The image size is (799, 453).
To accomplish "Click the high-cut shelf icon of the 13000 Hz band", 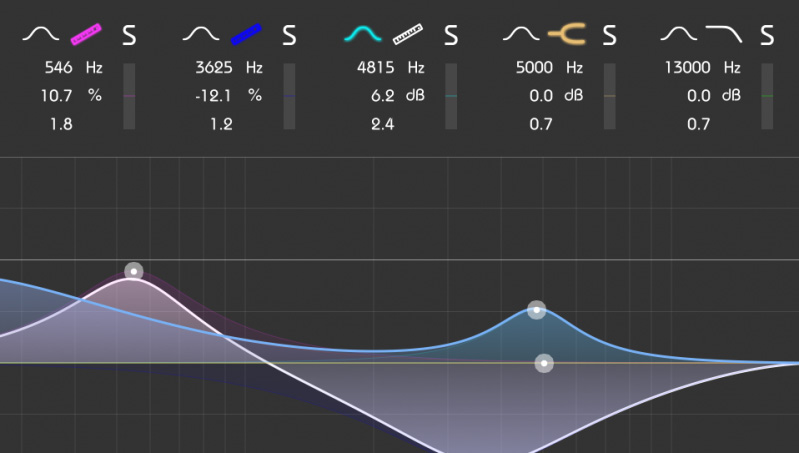I will (724, 35).
